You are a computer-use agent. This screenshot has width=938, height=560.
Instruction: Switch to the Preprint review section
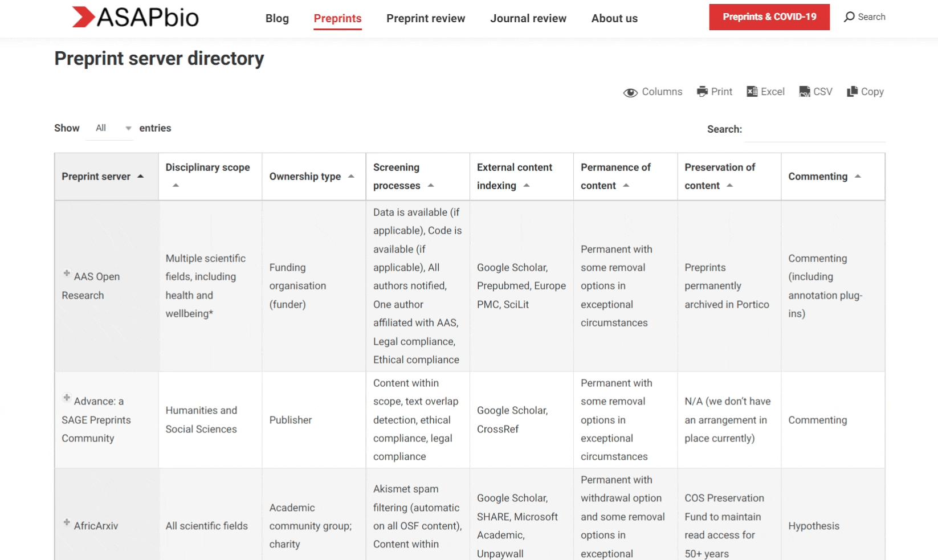point(425,18)
